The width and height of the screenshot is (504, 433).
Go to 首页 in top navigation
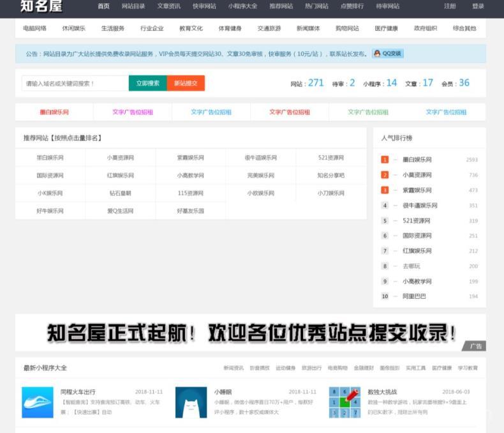coord(103,6)
